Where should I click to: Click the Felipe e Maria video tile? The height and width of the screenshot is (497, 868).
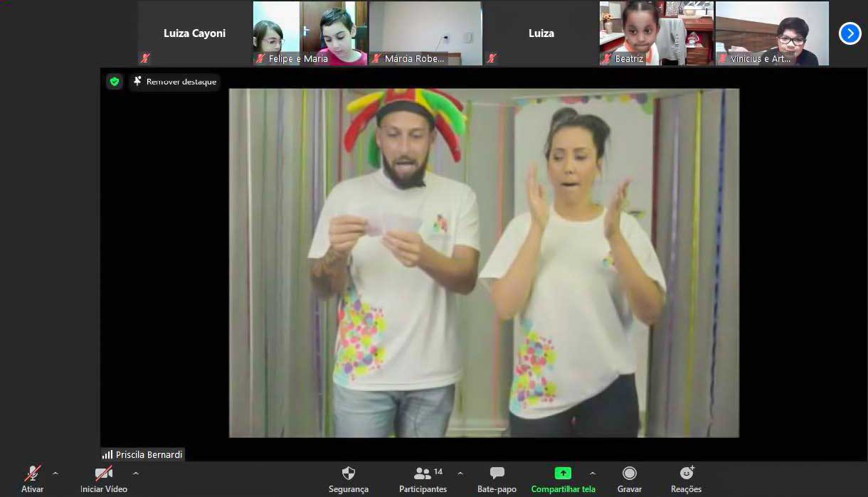point(309,33)
